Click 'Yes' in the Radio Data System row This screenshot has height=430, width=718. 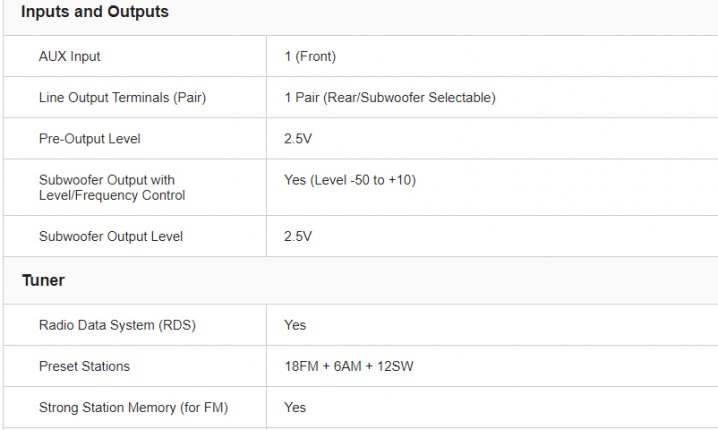click(295, 325)
